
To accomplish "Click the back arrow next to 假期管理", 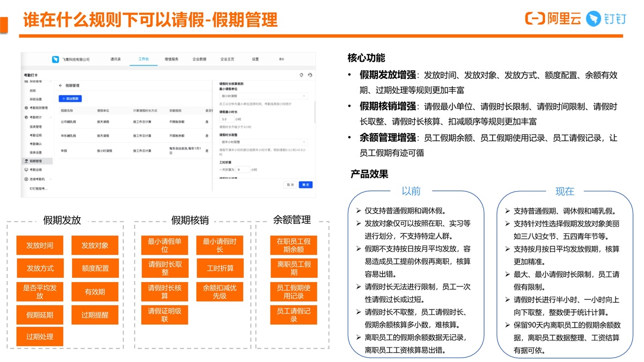I will (61, 85).
